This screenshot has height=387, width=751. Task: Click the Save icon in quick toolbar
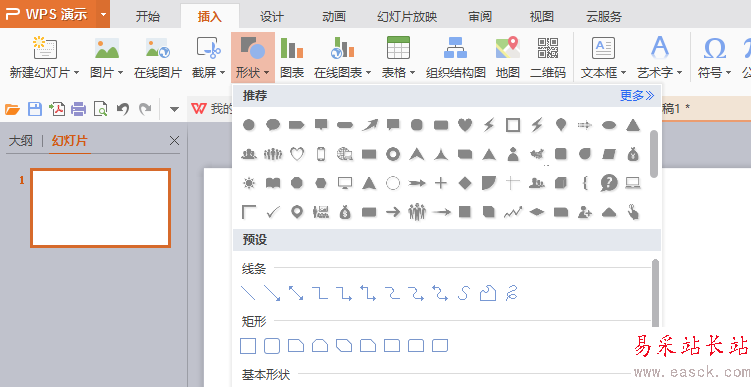coord(35,109)
